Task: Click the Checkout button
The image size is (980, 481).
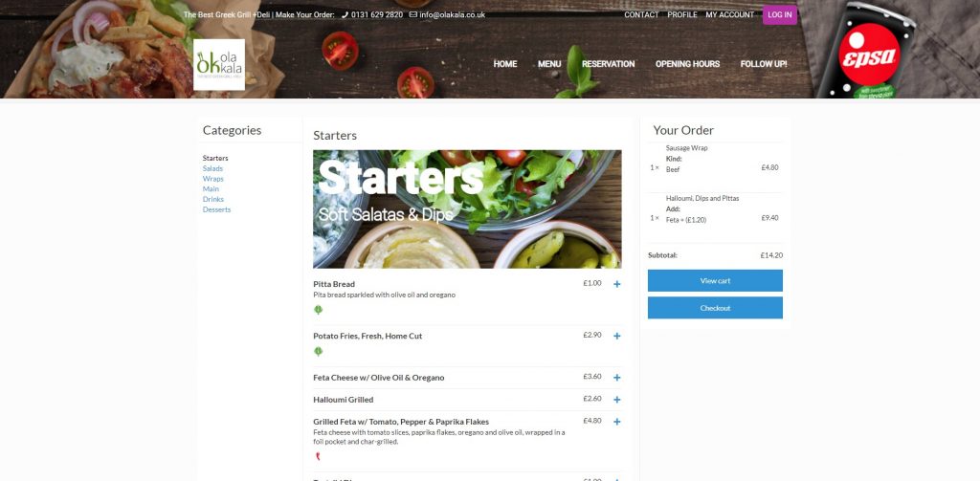Action: [715, 308]
